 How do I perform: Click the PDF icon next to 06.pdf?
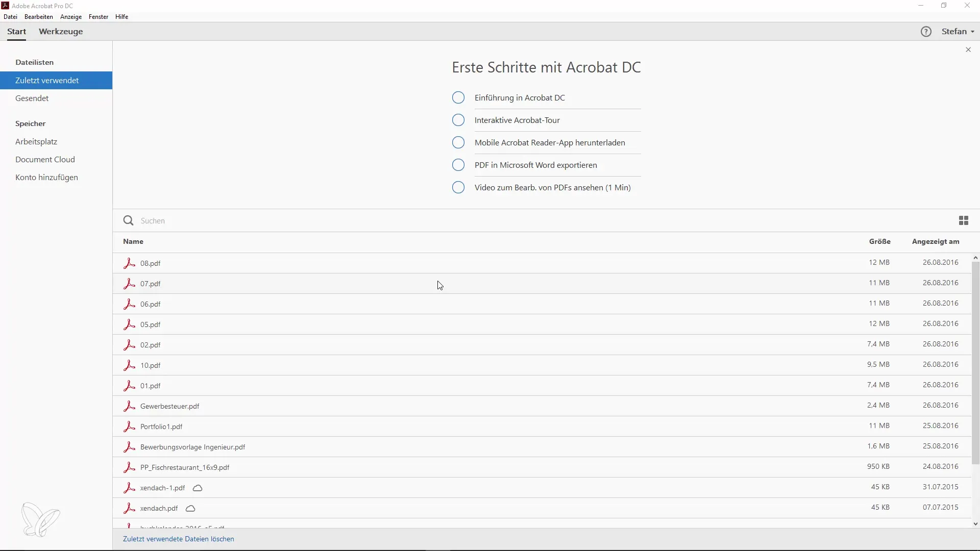(129, 304)
